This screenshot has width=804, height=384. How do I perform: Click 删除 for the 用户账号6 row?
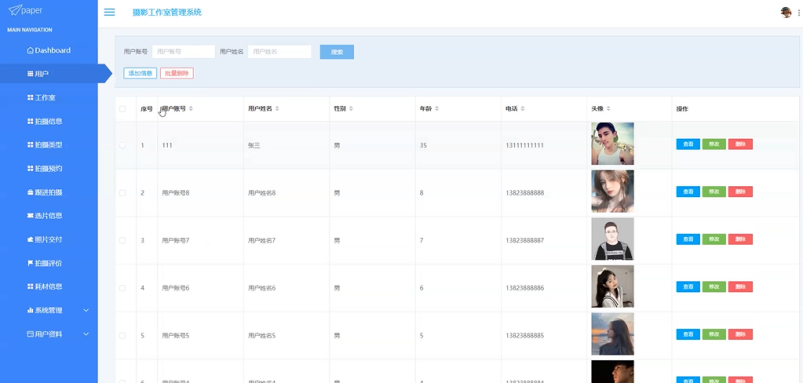click(x=740, y=287)
